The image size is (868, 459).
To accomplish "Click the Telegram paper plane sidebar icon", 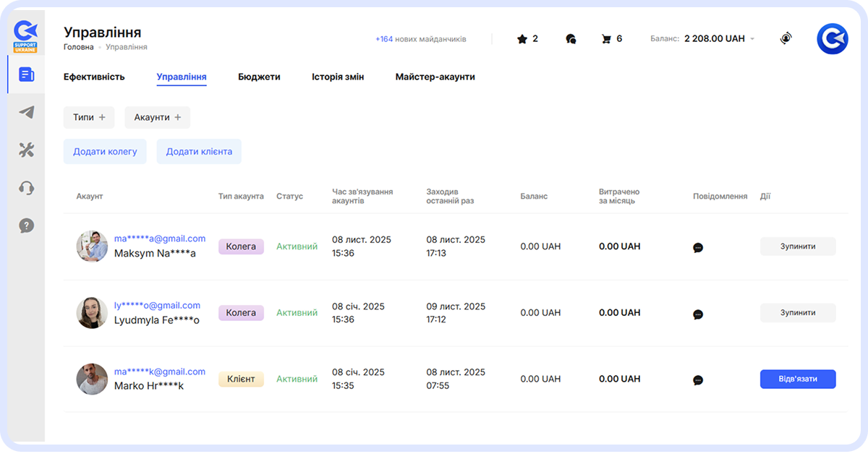I will pos(27,112).
